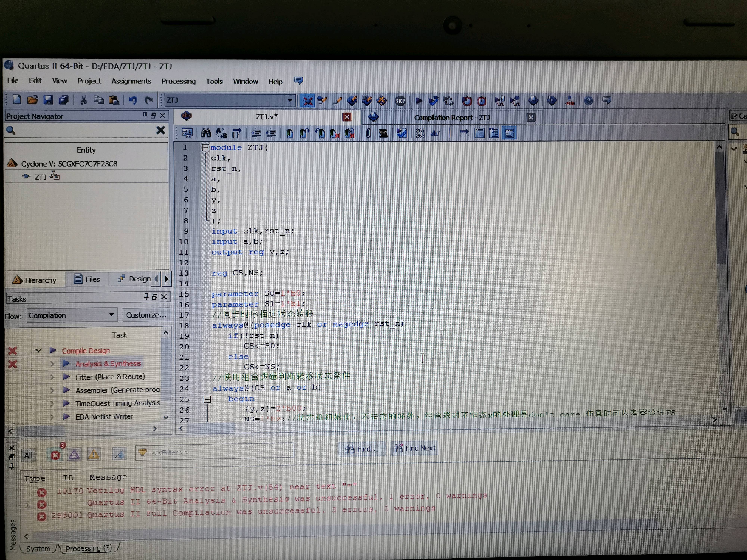Start compilation with the play icon
Screen dimensions: 747x560
pos(419,101)
